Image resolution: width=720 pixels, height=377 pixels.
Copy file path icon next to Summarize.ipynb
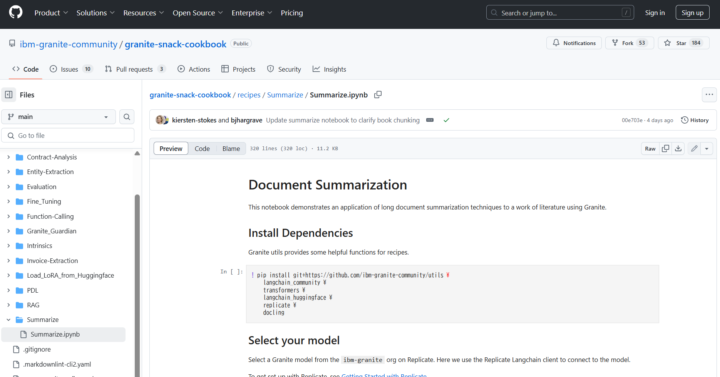click(378, 95)
